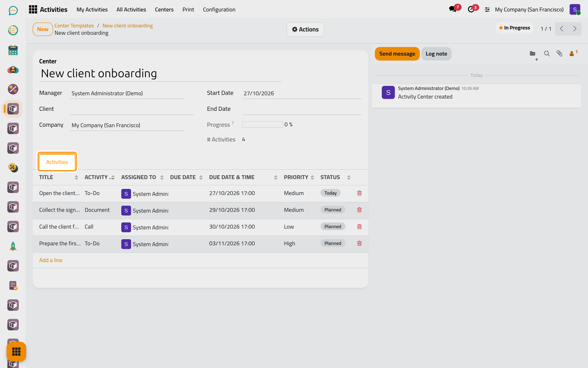The image size is (588, 368).
Task: Open the Company dropdown field
Action: point(127,125)
